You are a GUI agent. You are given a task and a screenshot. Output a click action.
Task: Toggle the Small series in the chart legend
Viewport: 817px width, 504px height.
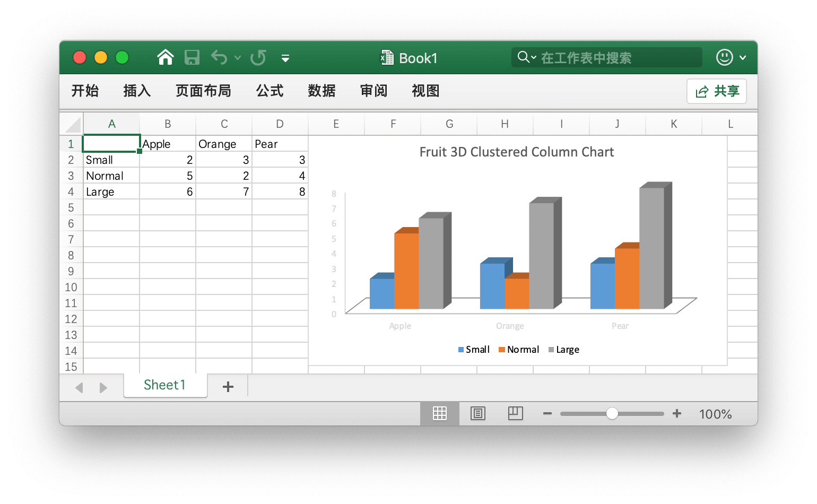pyautogui.click(x=474, y=349)
